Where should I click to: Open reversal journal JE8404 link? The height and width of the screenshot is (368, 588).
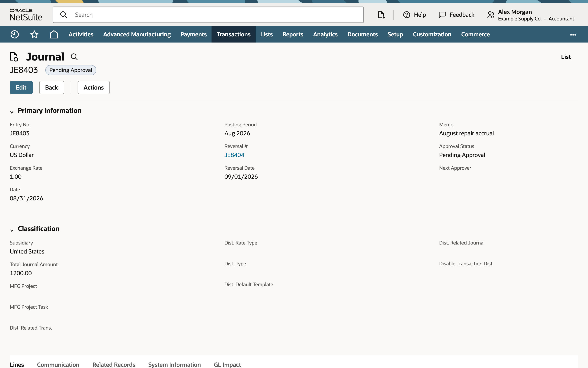[x=234, y=155]
